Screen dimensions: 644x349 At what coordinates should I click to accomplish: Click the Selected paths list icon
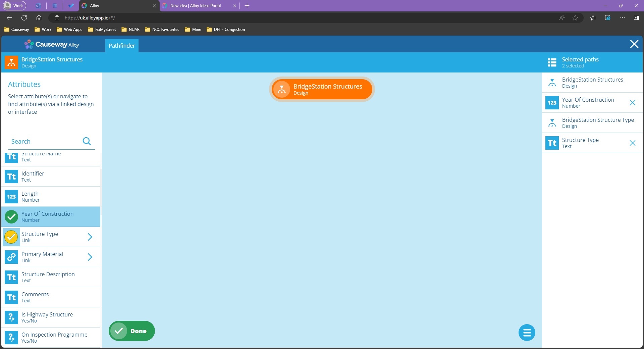pos(552,62)
